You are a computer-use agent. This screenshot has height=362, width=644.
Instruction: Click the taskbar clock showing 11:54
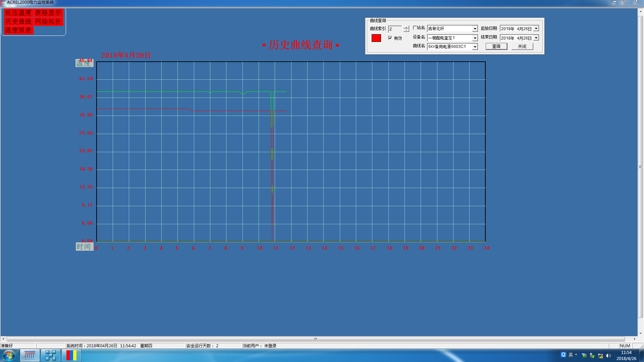click(626, 355)
